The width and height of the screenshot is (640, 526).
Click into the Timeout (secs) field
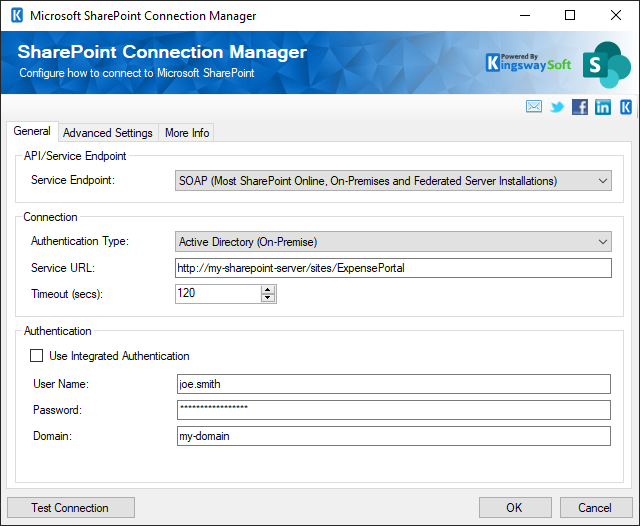218,293
